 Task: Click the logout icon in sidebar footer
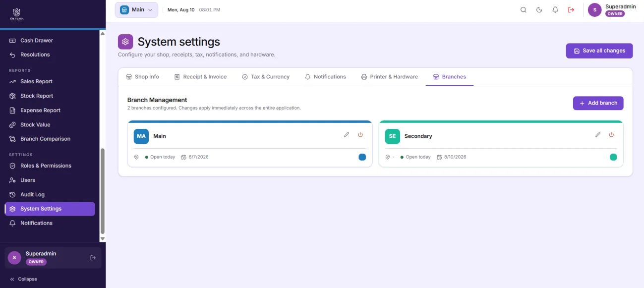[93, 258]
